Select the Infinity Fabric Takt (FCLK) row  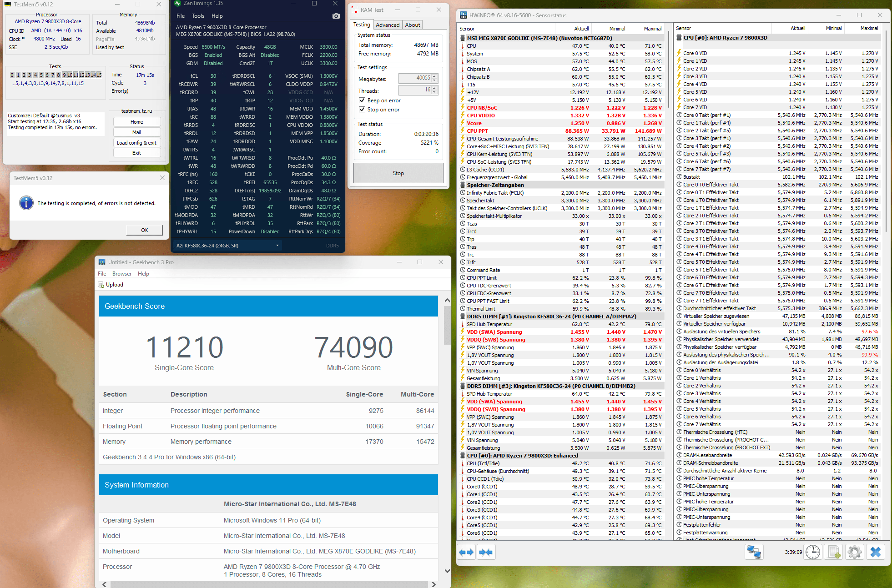[561, 193]
